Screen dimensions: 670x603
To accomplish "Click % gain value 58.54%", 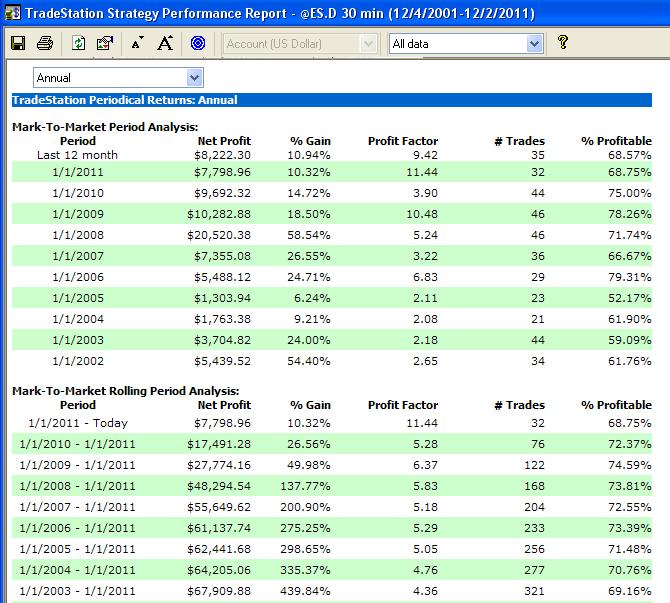I will (x=309, y=235).
